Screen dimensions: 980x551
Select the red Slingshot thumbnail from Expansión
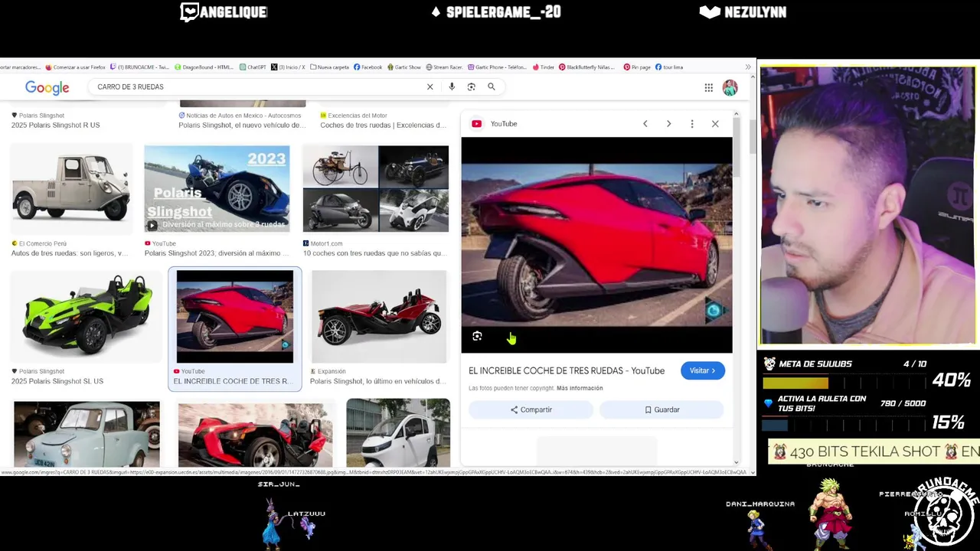pyautogui.click(x=379, y=317)
